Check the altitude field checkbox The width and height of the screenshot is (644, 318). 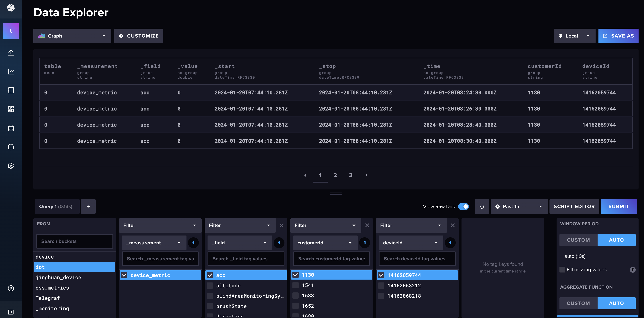click(210, 286)
